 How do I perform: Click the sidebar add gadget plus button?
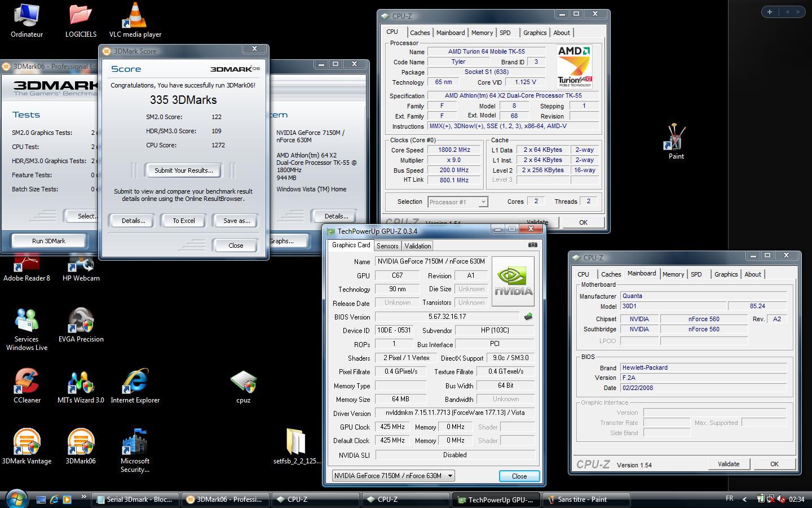770,12
